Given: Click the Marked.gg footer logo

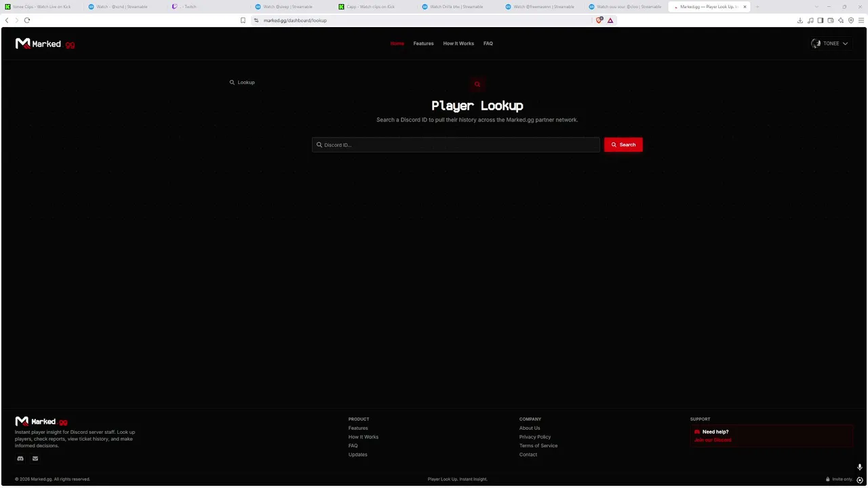Looking at the screenshot, I should [41, 422].
